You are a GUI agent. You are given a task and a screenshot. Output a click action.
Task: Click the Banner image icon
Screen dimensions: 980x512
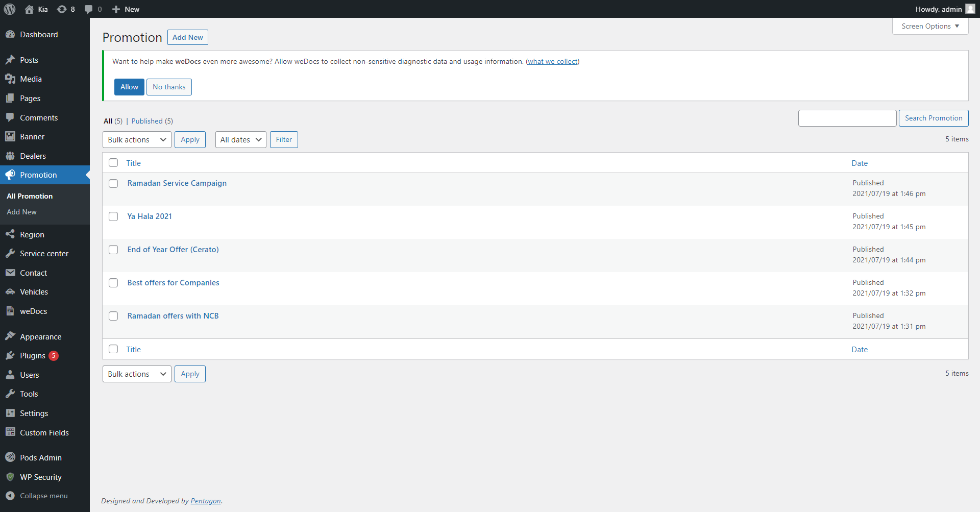(10, 136)
